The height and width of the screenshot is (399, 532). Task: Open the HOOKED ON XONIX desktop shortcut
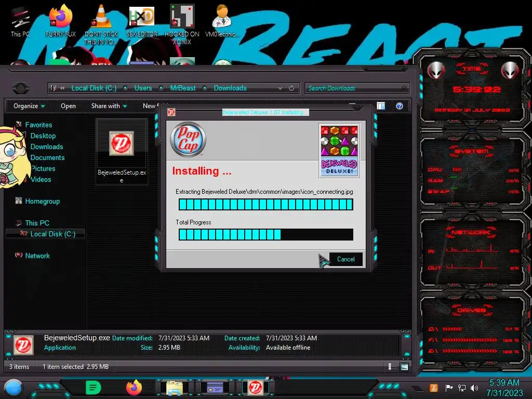click(x=182, y=24)
